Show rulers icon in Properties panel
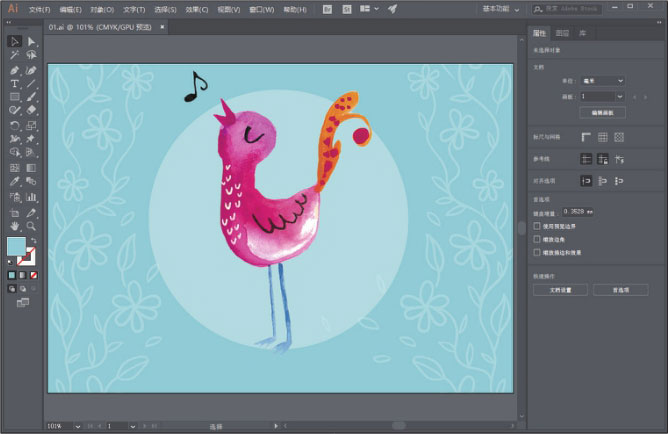The height and width of the screenshot is (434, 668). click(586, 136)
